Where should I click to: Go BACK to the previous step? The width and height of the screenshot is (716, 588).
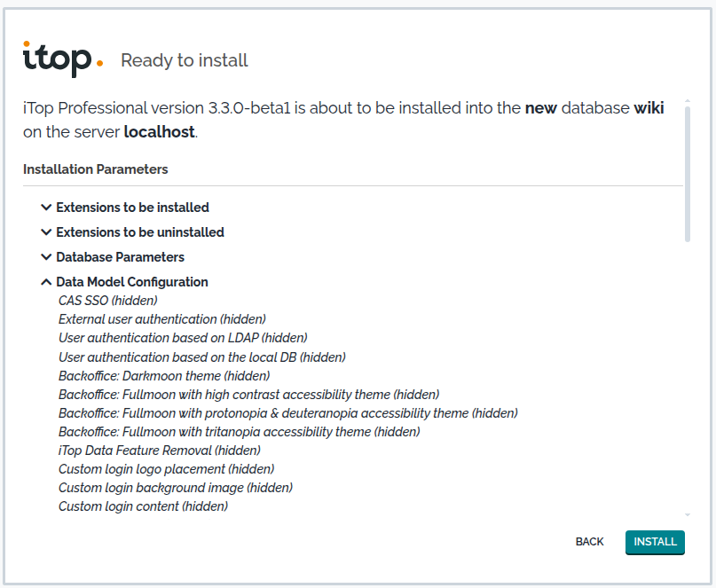[x=589, y=542]
